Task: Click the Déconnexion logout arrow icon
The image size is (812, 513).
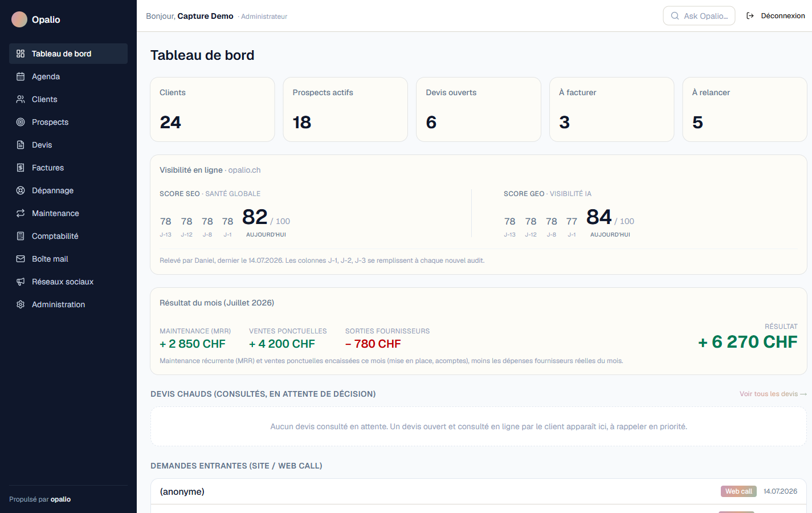Action: click(x=750, y=16)
